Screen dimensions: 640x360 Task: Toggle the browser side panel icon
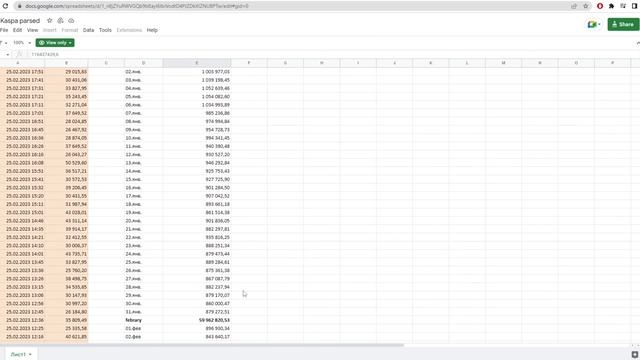(x=635, y=6)
